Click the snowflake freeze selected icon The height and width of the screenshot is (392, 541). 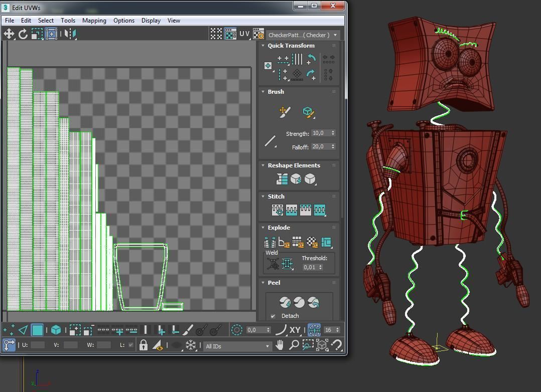[x=191, y=345]
